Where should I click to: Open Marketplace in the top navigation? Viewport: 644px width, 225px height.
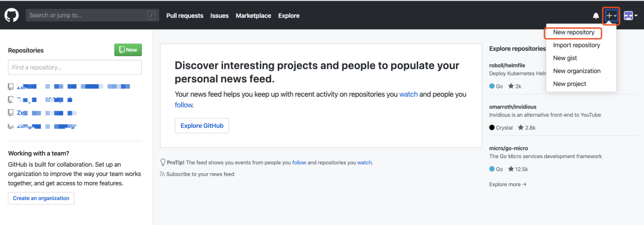(253, 16)
